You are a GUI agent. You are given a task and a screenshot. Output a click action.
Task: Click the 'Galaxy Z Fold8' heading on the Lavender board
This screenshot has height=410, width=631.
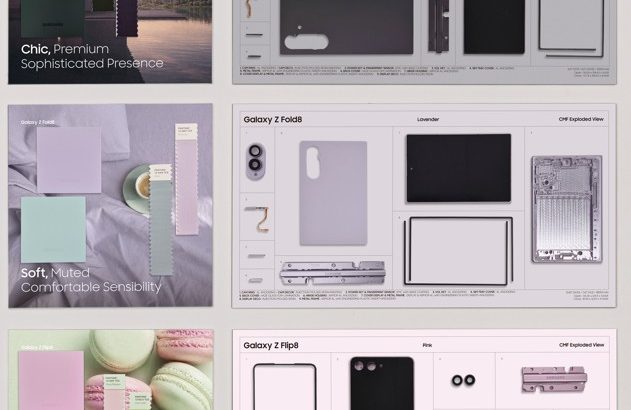273,119
